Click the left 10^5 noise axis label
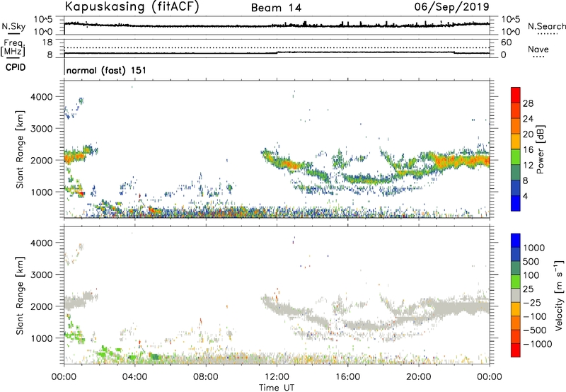Image resolution: width=566 pixels, height=392 pixels. coord(43,20)
